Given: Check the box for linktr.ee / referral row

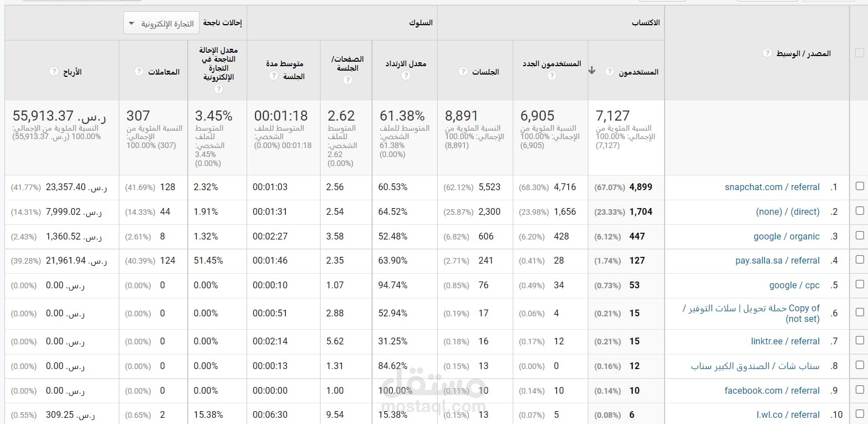Looking at the screenshot, I should 860,341.
